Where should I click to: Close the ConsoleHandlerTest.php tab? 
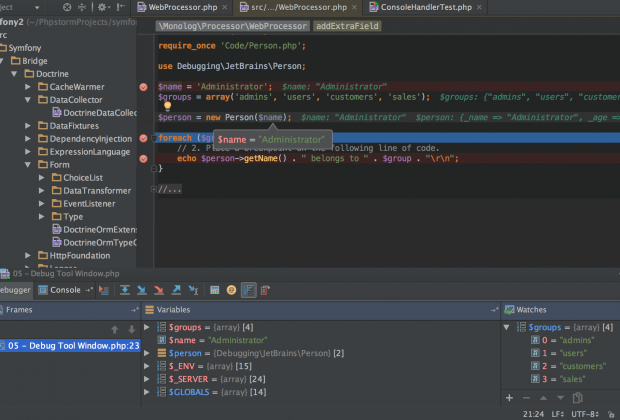pyautogui.click(x=479, y=7)
